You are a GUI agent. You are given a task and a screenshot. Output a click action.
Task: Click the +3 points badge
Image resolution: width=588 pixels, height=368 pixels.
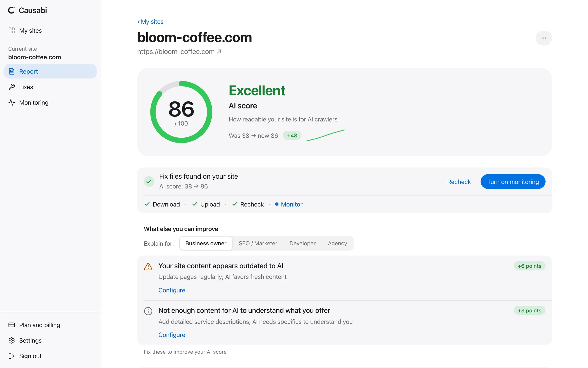coord(529,310)
